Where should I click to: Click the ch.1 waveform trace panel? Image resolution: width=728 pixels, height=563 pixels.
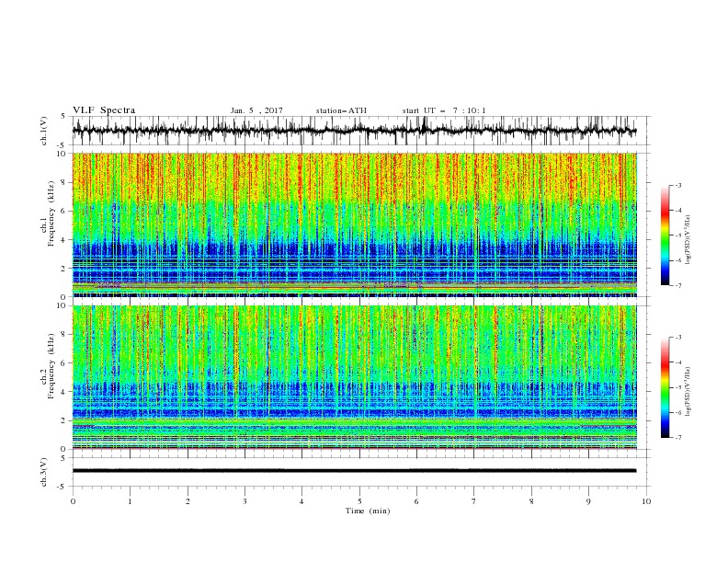coord(360,131)
